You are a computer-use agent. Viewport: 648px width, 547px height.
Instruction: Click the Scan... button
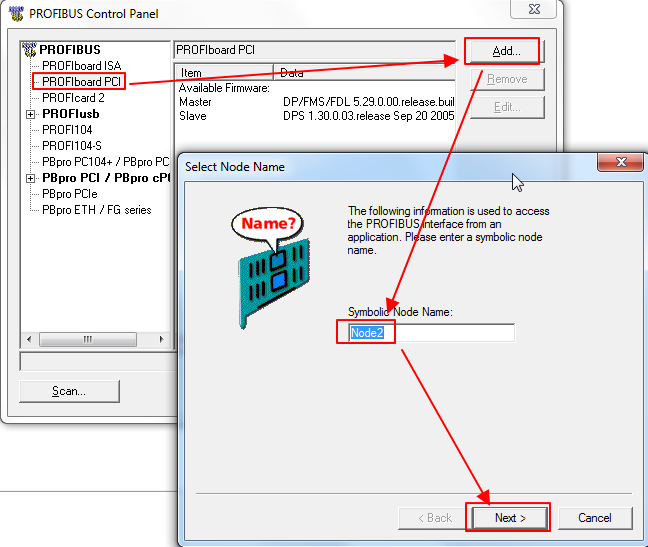pos(69,391)
